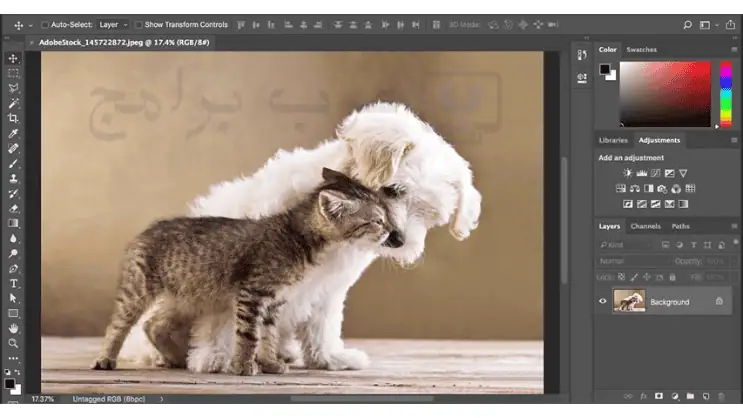
Task: Select the Move tool
Action: (x=13, y=58)
